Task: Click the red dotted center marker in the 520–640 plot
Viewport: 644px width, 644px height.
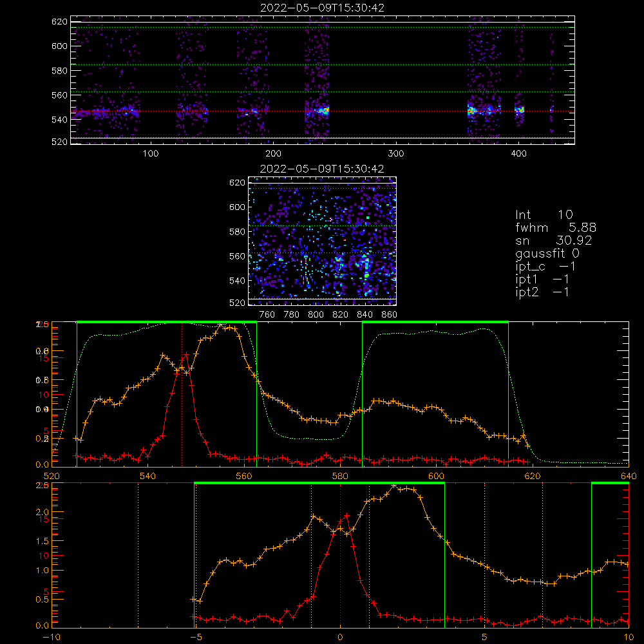Action: coord(182,394)
